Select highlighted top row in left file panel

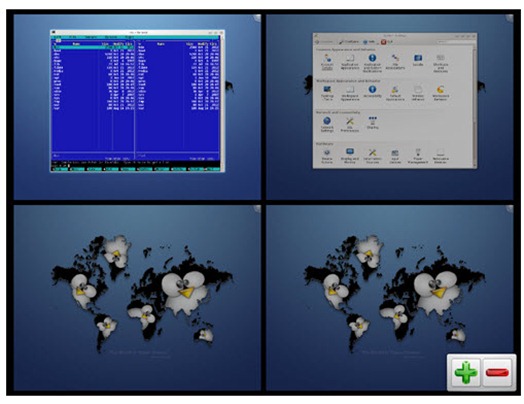93,47
